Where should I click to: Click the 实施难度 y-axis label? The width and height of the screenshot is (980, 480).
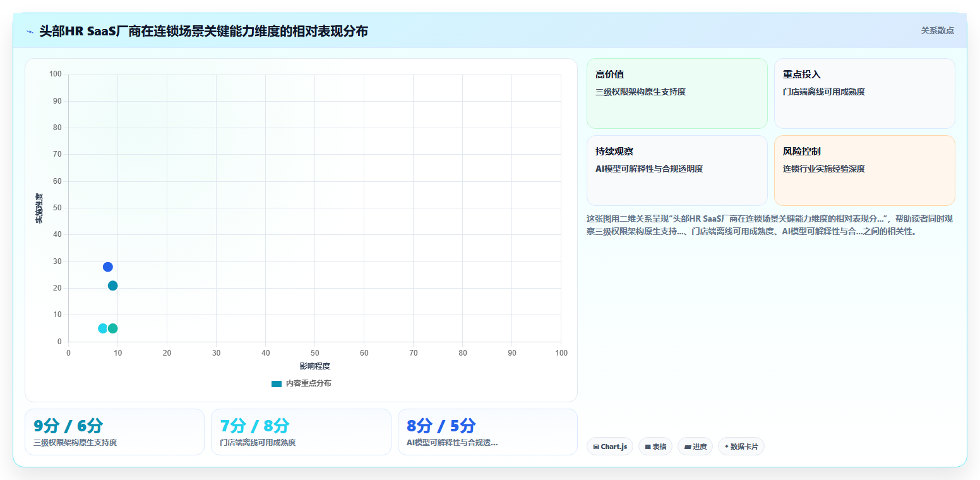coord(39,208)
